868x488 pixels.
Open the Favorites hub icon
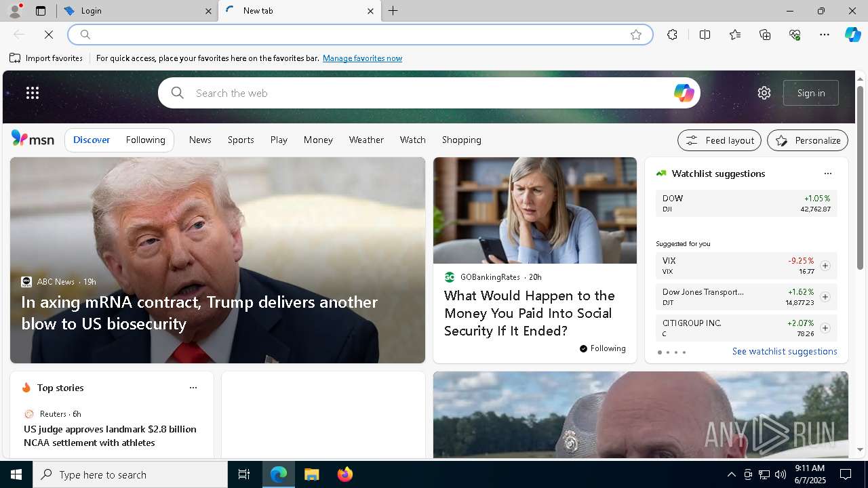point(735,35)
